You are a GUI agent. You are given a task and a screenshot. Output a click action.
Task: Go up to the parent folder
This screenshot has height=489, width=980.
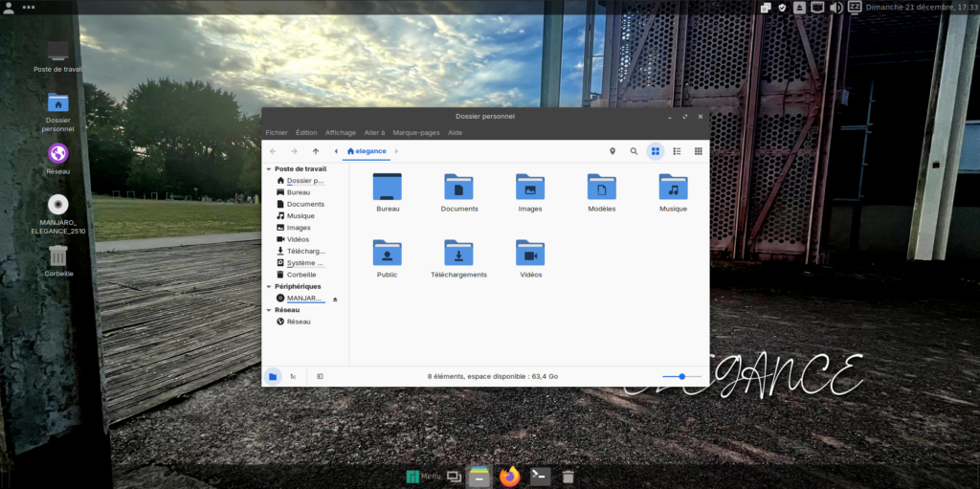316,151
